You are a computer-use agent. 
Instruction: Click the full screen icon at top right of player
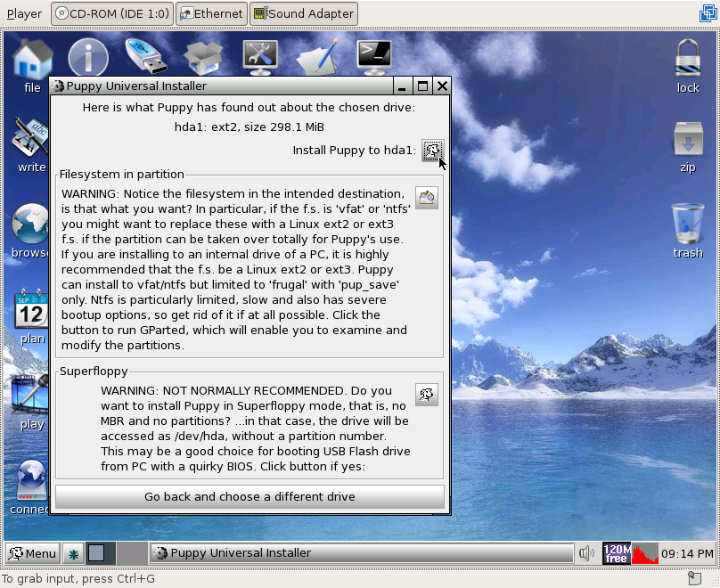tap(708, 13)
